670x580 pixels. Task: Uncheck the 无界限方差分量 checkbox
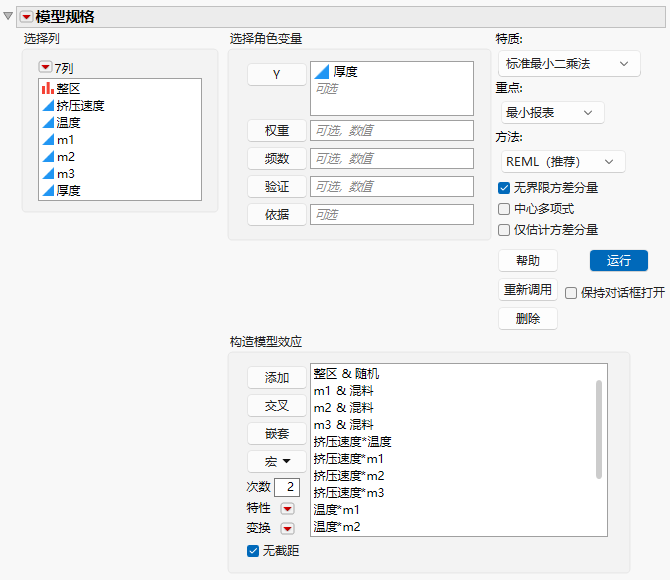pos(504,188)
